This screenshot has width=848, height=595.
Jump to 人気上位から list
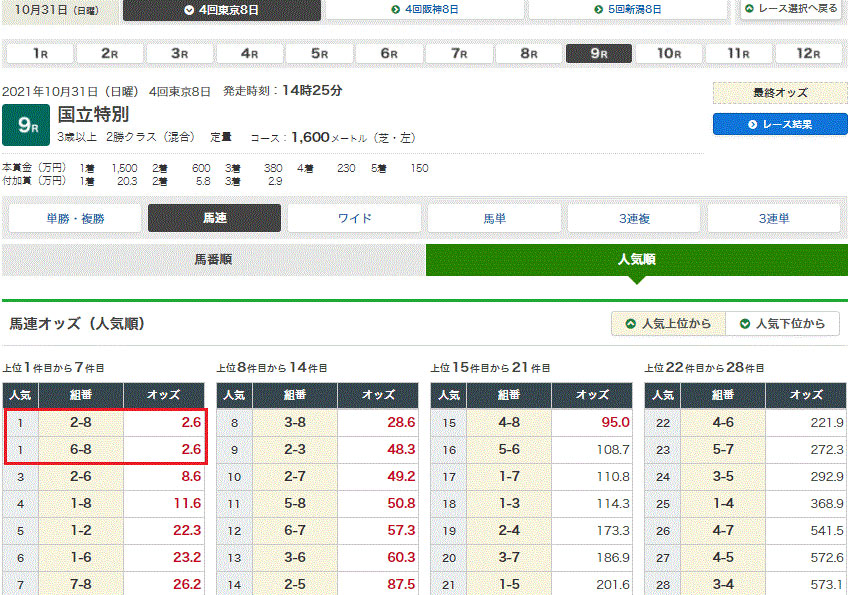[668, 324]
